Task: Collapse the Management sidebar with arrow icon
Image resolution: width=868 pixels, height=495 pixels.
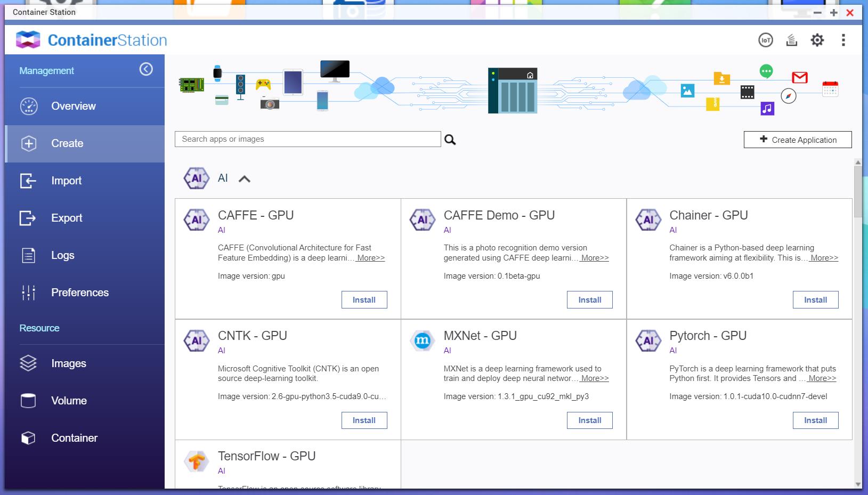Action: click(146, 69)
